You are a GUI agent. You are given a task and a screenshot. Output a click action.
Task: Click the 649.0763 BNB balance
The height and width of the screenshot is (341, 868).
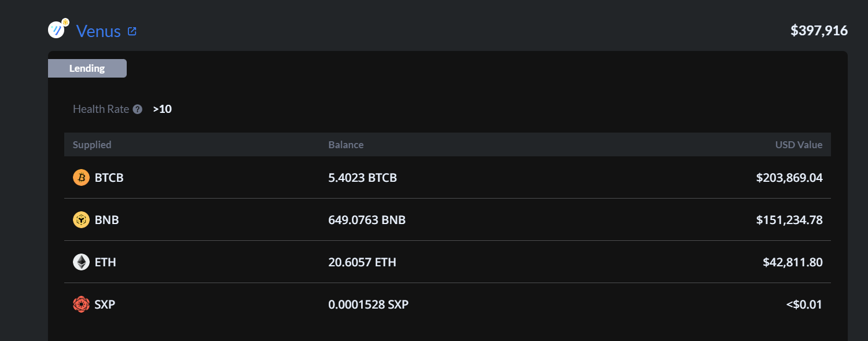coord(367,220)
